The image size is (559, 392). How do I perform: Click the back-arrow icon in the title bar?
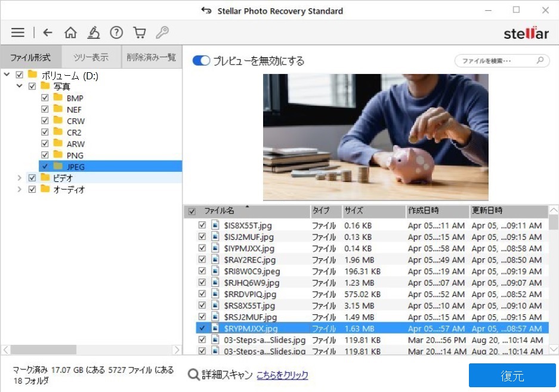(x=206, y=11)
